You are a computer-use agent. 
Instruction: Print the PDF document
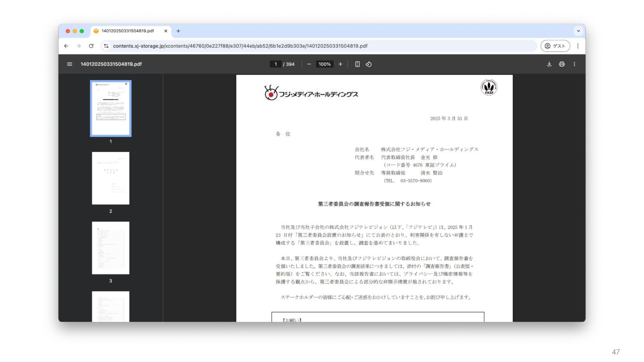click(x=562, y=64)
